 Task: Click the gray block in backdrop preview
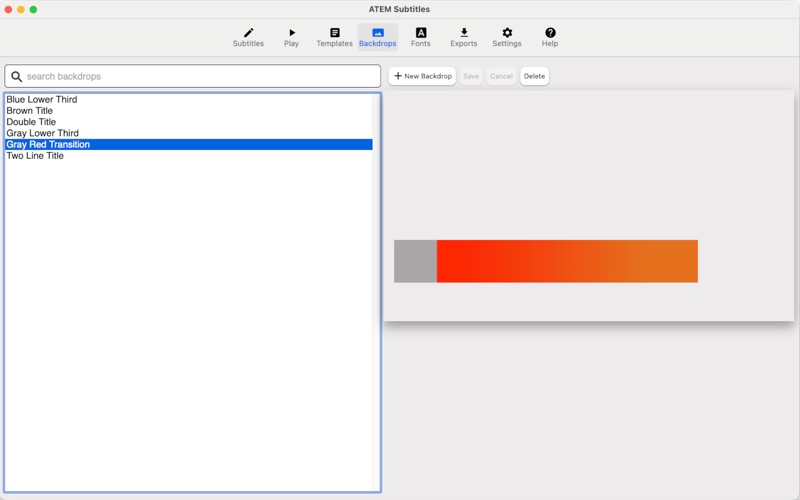pyautogui.click(x=415, y=261)
